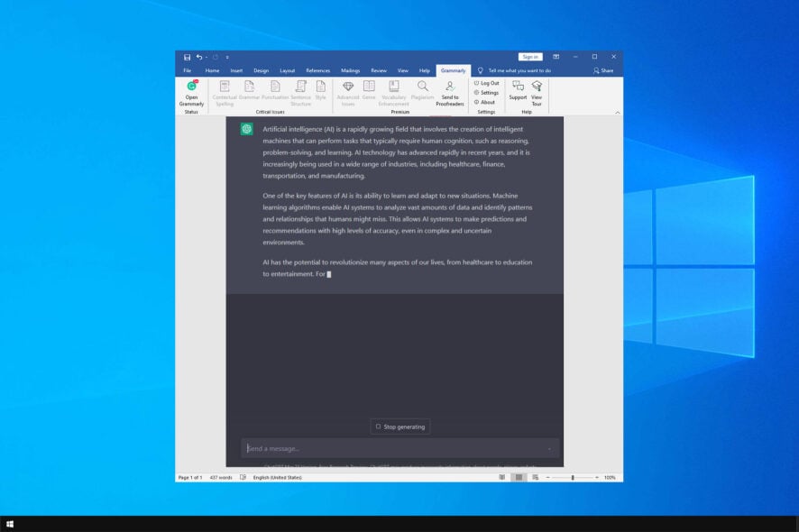Toggle Read Mode from the status bar

click(x=502, y=477)
